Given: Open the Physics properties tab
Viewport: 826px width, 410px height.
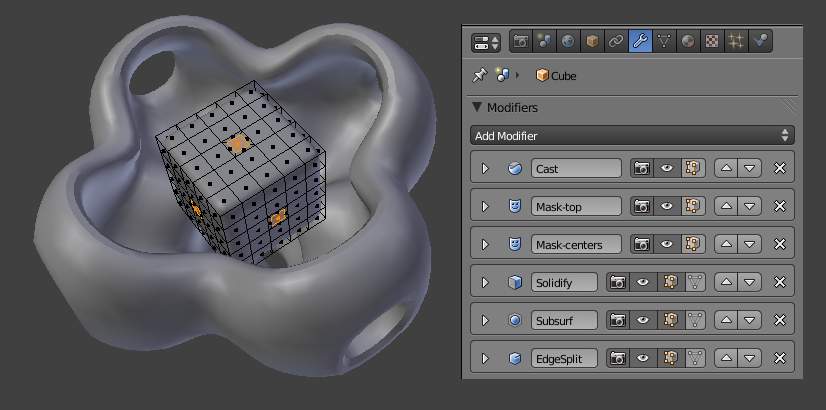Looking at the screenshot, I should (x=760, y=42).
